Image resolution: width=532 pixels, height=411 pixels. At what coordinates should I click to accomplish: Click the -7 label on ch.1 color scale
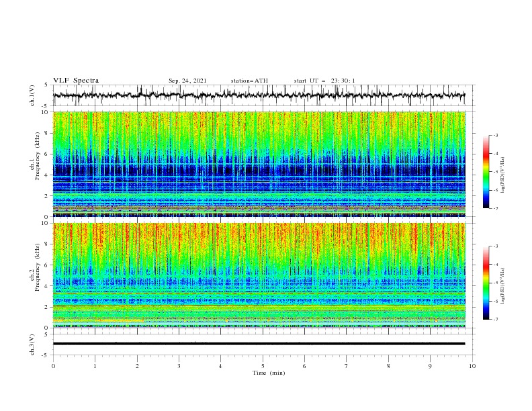coord(495,208)
